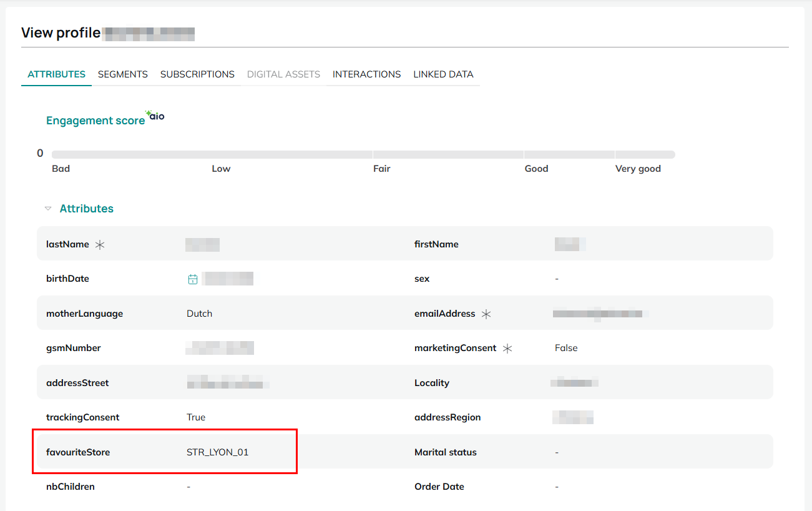Open the ATTRIBUTES tab
The width and height of the screenshot is (812, 511).
point(57,74)
